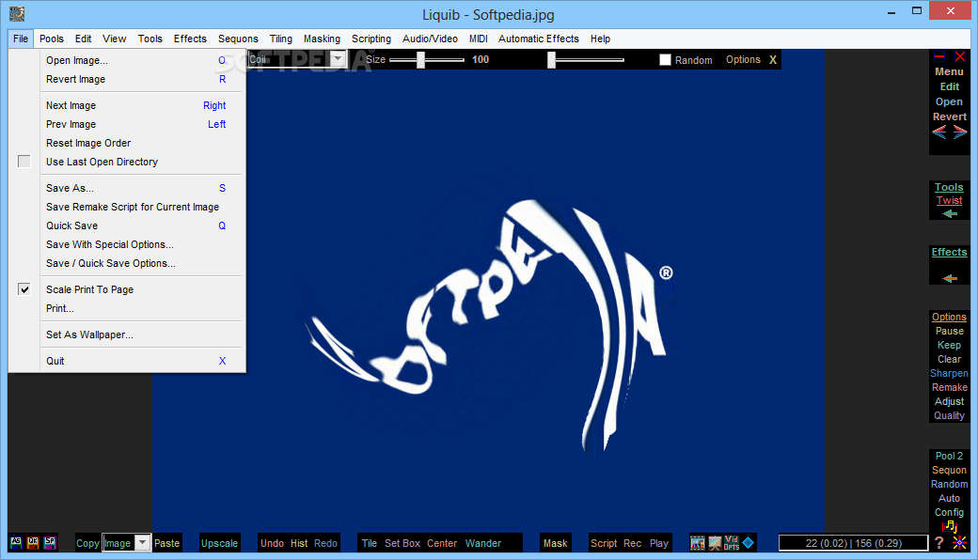The width and height of the screenshot is (978, 560).
Task: Open the Effects menu in menu bar
Action: tap(190, 39)
